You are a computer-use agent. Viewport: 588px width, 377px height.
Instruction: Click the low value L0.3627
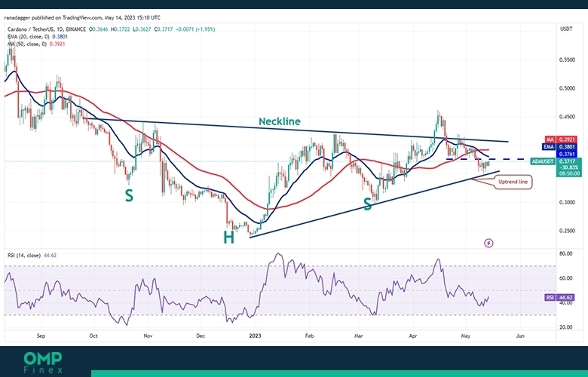142,29
